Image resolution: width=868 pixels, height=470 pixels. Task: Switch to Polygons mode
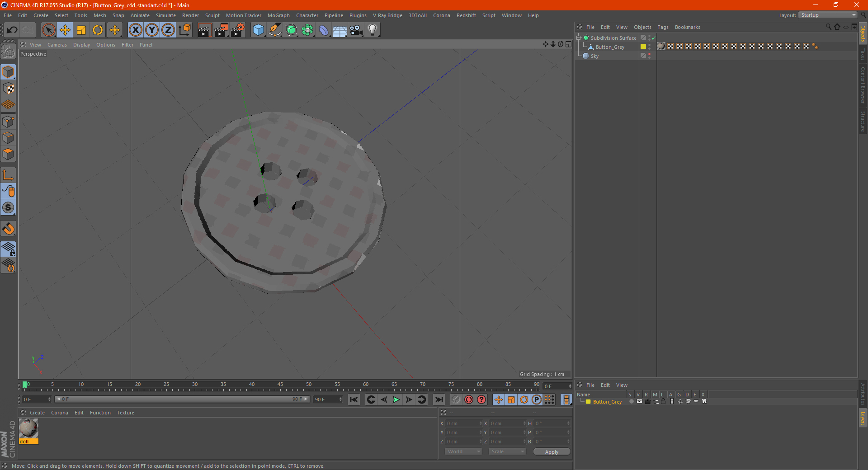8,154
